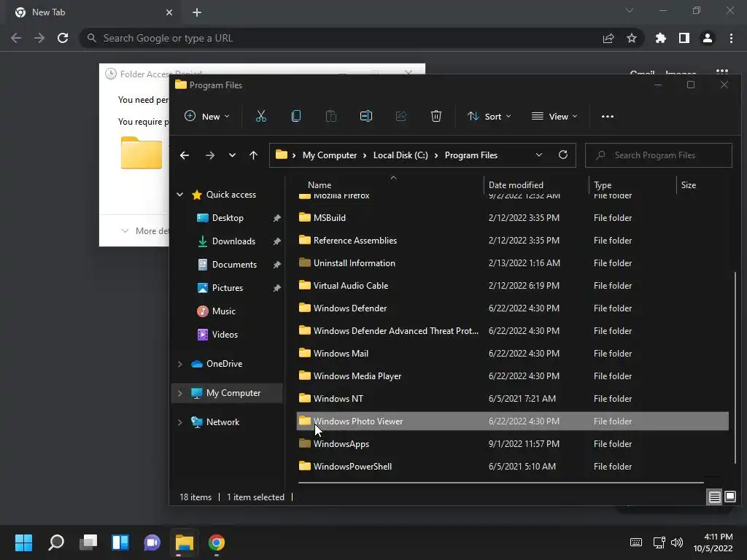
Task: Expand the My Computer tree node
Action: tap(180, 393)
